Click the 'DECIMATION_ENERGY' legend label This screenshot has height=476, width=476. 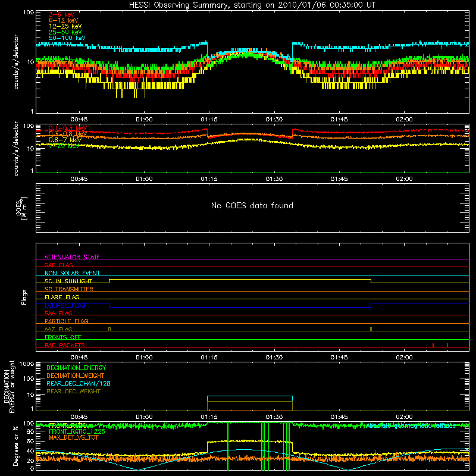pos(76,368)
